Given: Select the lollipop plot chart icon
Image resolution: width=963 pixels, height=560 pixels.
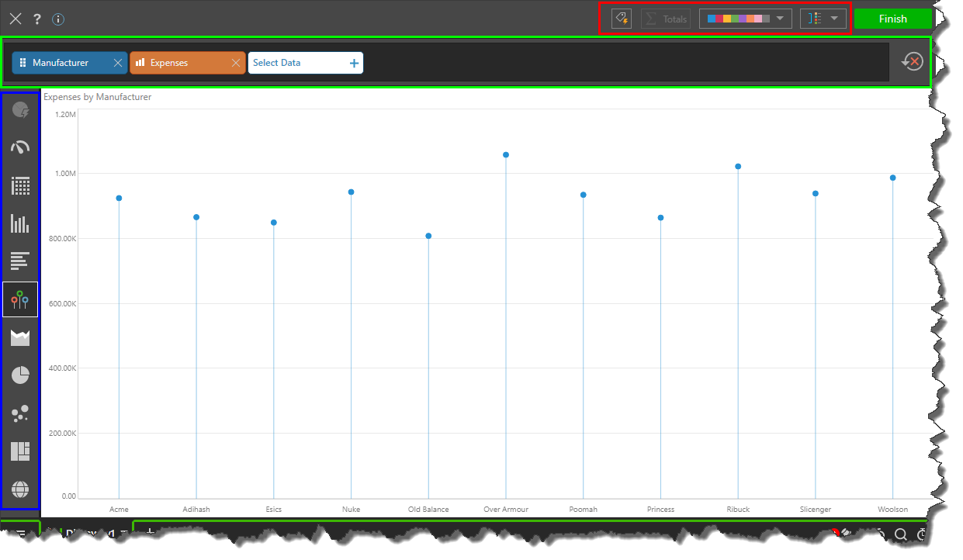Looking at the screenshot, I should [20, 299].
